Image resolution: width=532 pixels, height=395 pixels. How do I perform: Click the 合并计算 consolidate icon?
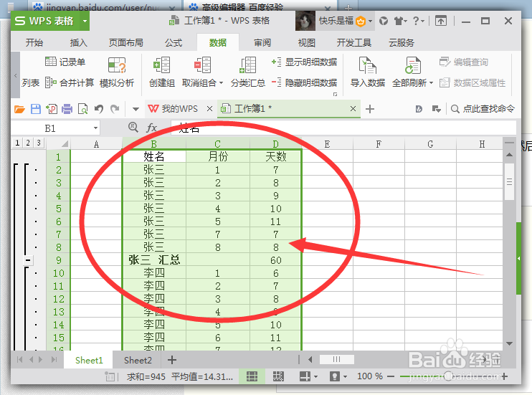(51, 82)
